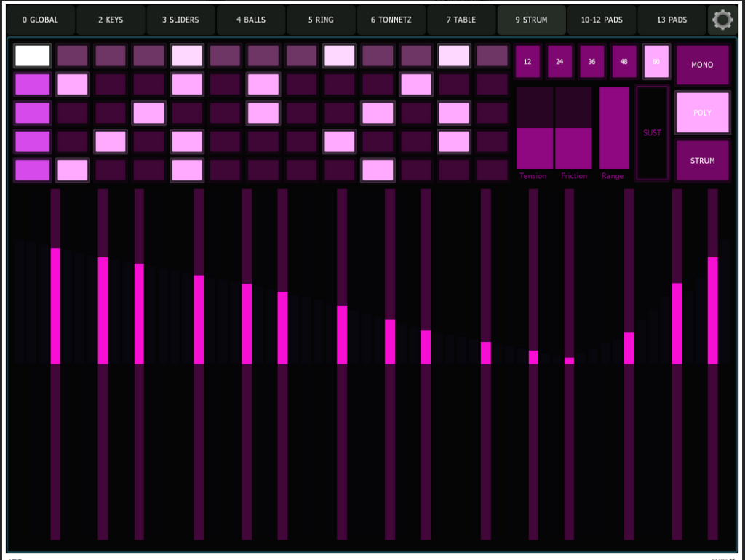The image size is (745, 560).
Task: Open the 6 TONNETZ tab
Action: [x=391, y=20]
